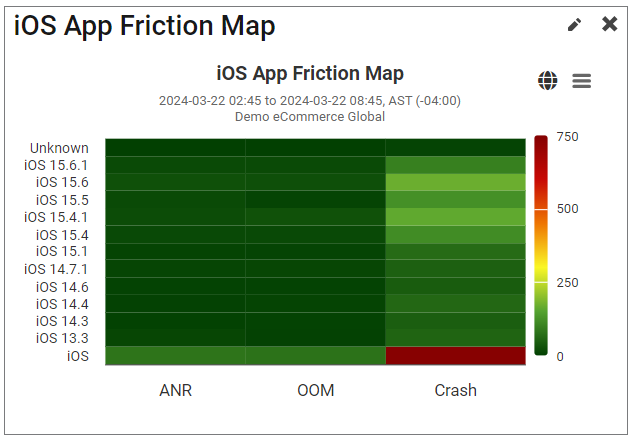Click the iOS 15.4.1 Crash cell
Image resolution: width=630 pixels, height=436 pixels.
coord(455,217)
